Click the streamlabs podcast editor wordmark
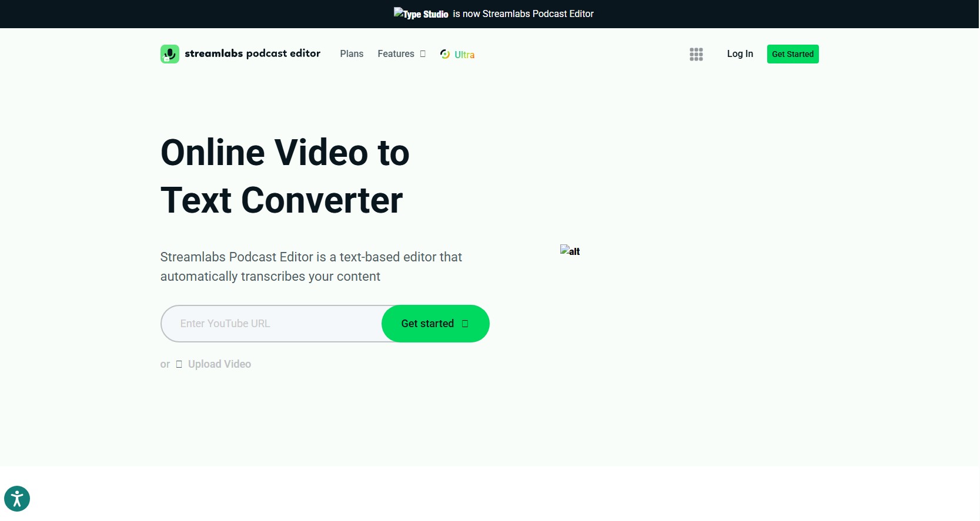This screenshot has height=521, width=980. (252, 53)
